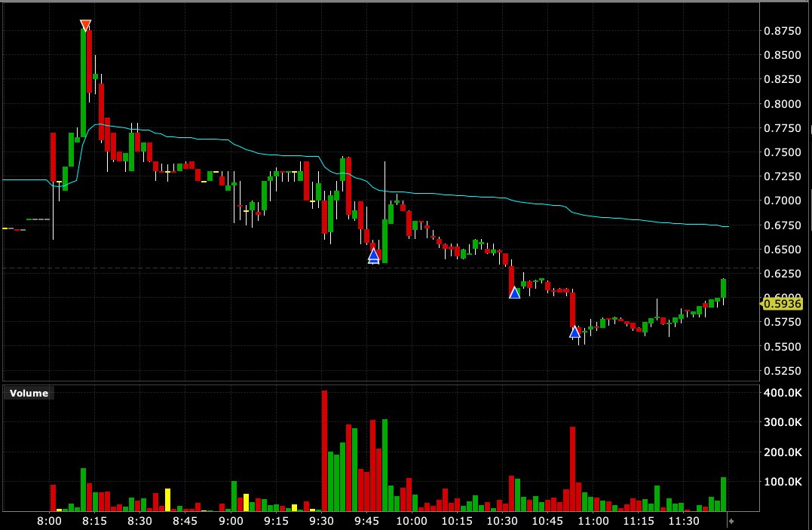Click the 0.7000 price axis label
The width and height of the screenshot is (812, 530).
[783, 201]
